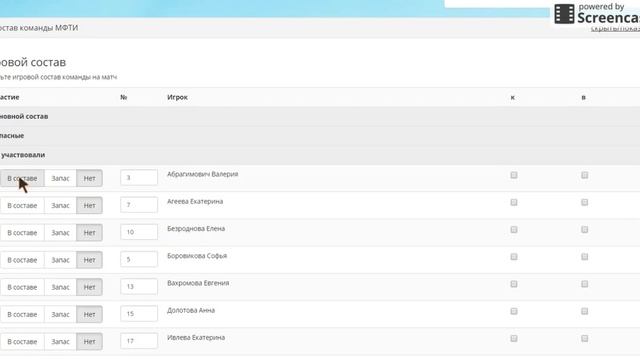The height and width of the screenshot is (360, 640).
Task: Click the В column header
Action: click(584, 98)
